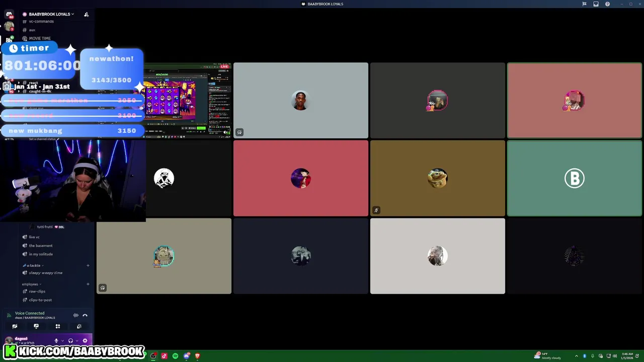This screenshot has height=362, width=644.
Task: Collapse the u lackin category
Action: 33,265
